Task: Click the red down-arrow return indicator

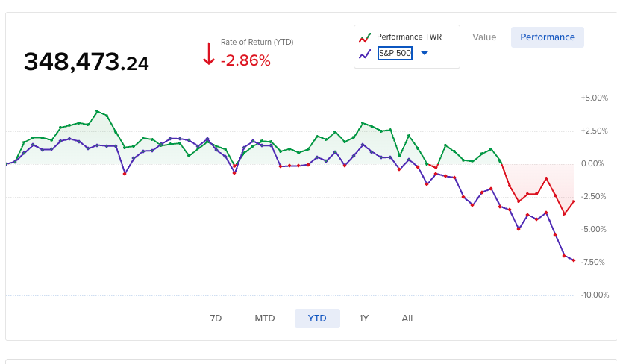Action: [x=208, y=54]
